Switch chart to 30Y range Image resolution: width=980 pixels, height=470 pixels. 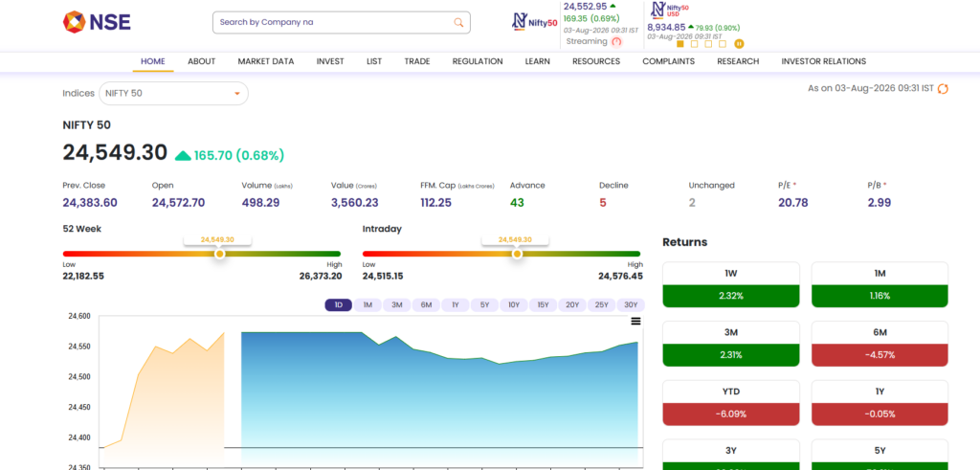(x=631, y=305)
